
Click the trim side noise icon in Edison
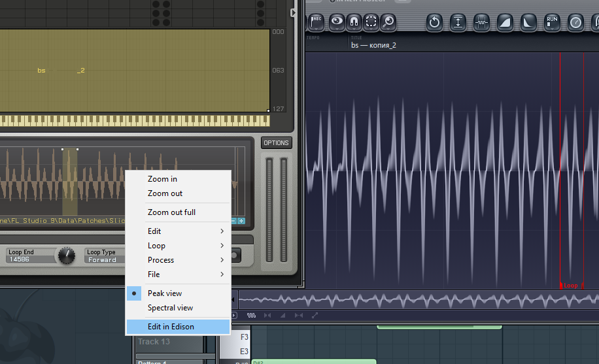(481, 22)
